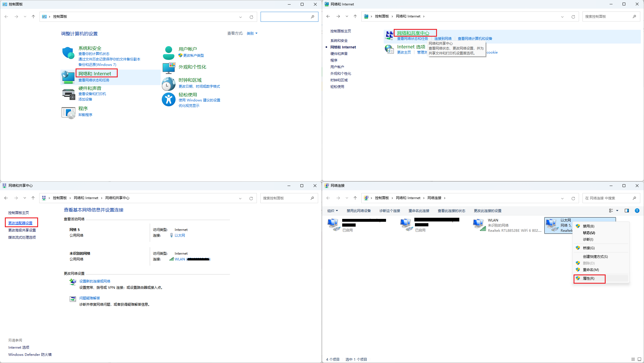Click the User Accounts icon
The height and width of the screenshot is (363, 644).
point(168,53)
